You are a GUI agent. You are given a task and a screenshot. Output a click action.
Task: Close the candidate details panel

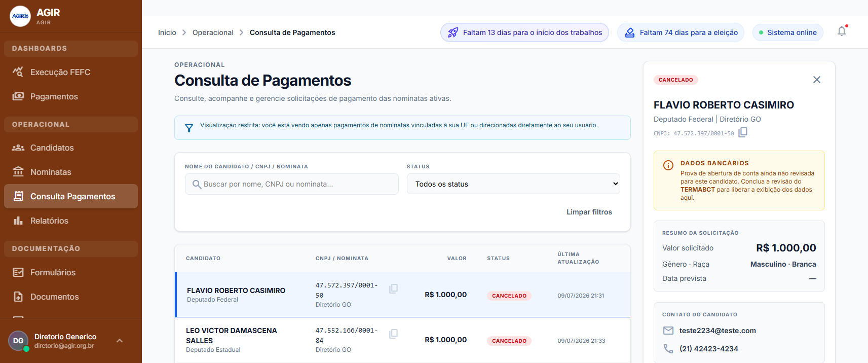point(817,80)
